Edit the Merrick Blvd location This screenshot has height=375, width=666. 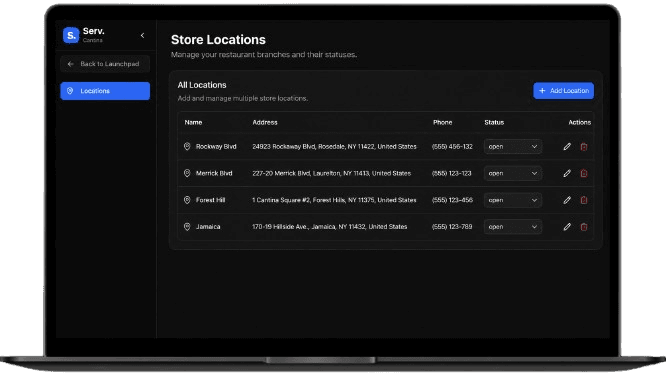point(567,173)
